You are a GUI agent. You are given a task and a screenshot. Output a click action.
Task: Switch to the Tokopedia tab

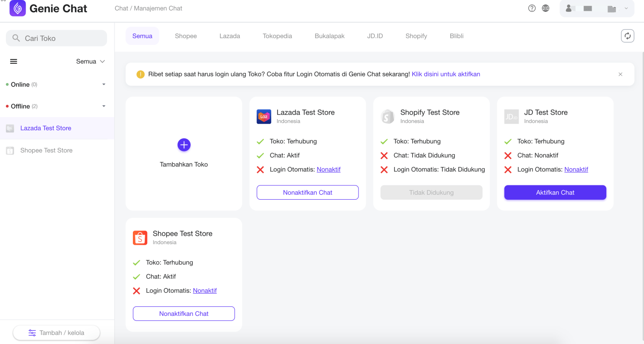coord(277,36)
